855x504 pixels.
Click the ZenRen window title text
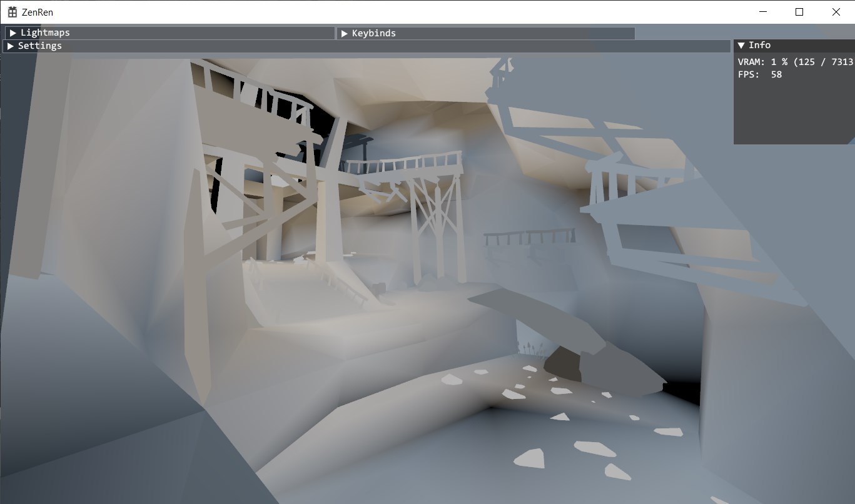pos(38,13)
